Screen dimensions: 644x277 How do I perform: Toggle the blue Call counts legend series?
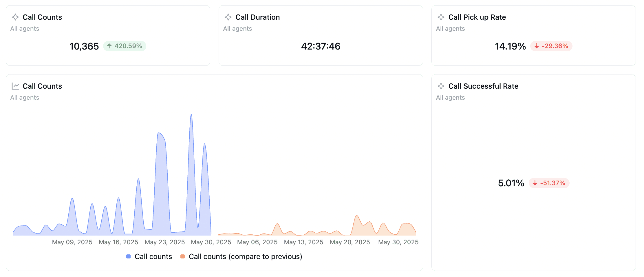pos(149,256)
